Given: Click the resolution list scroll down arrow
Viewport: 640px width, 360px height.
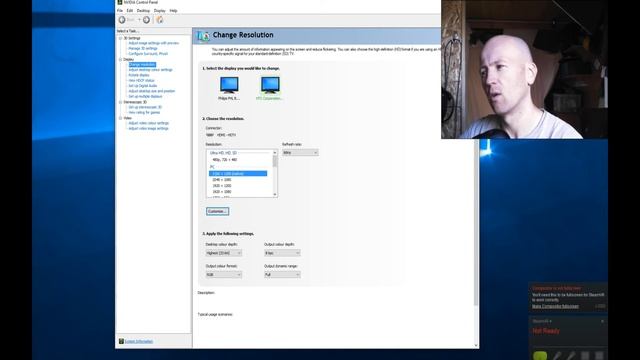Looking at the screenshot, I should click(x=275, y=194).
